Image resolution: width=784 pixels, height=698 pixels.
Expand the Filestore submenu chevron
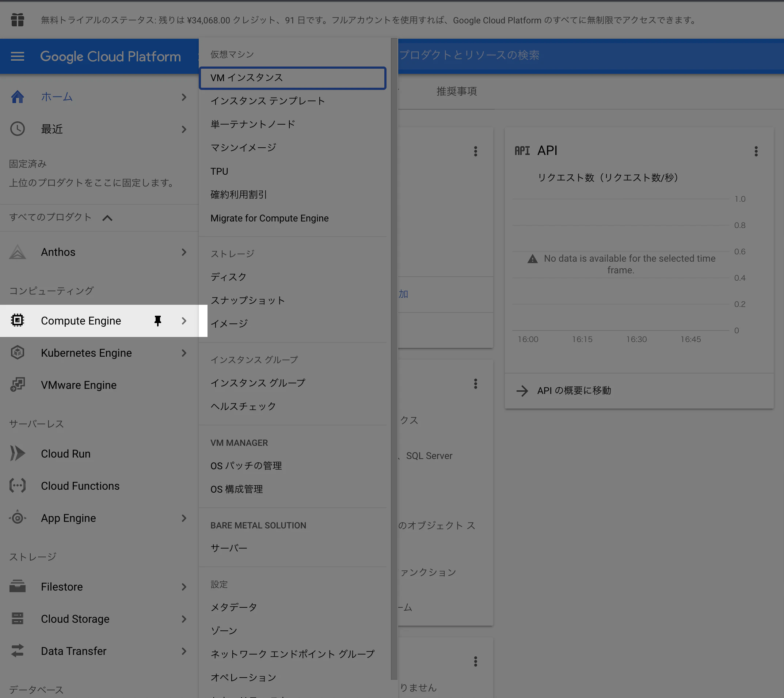click(184, 587)
